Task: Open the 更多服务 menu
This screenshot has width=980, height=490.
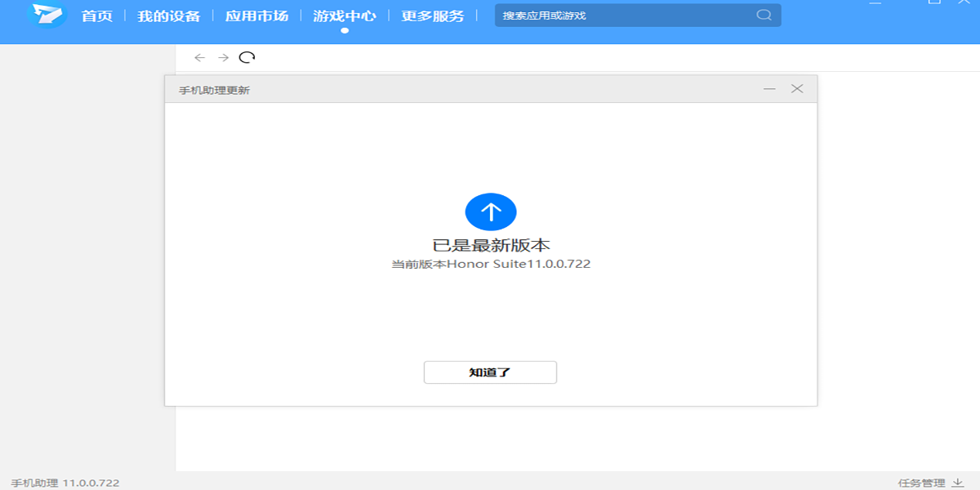Action: [x=433, y=16]
